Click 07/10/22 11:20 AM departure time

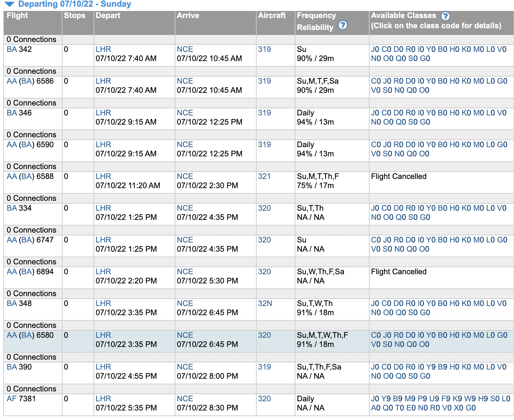pyautogui.click(x=128, y=186)
